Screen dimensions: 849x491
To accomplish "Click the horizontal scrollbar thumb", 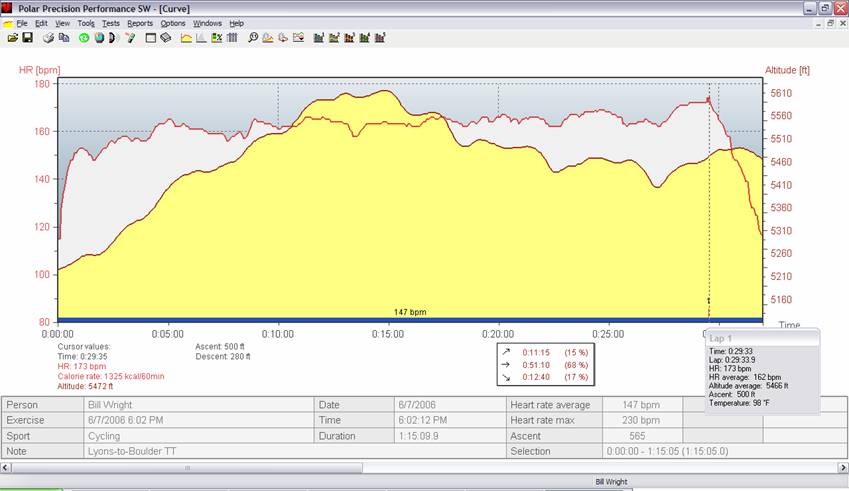I will [x=187, y=467].
